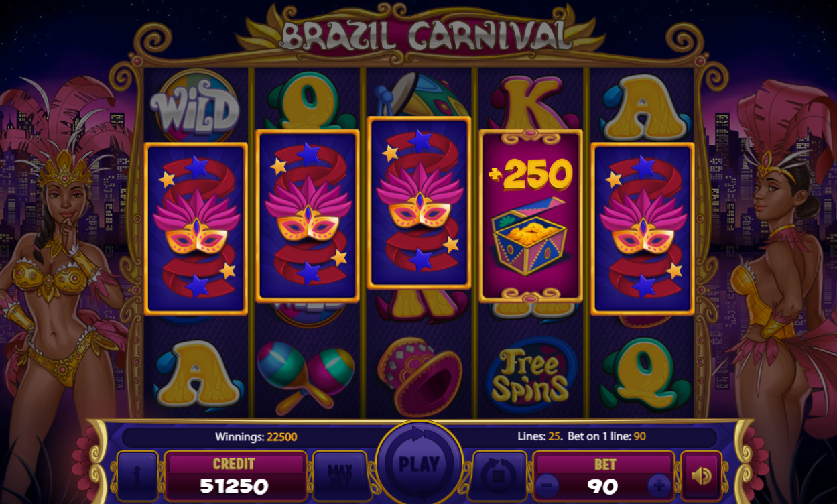The image size is (837, 504).
Task: Decrease bet with the minus button
Action: tap(548, 484)
